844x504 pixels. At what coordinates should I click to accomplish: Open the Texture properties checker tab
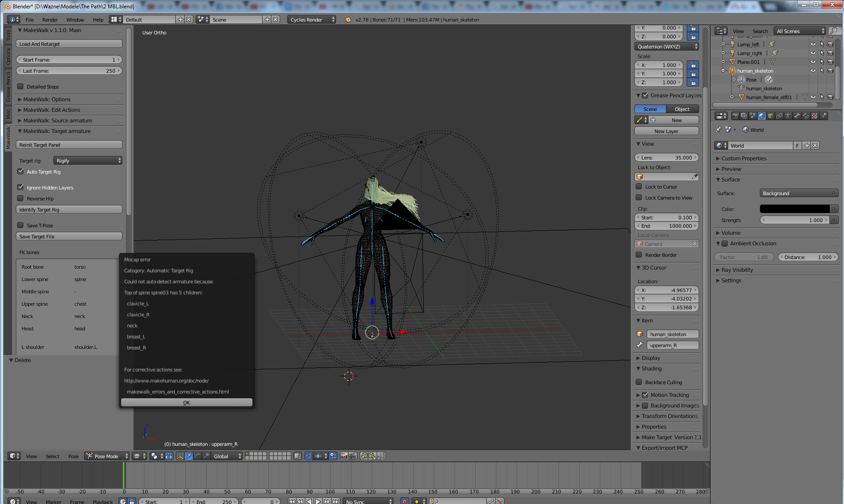[814, 116]
